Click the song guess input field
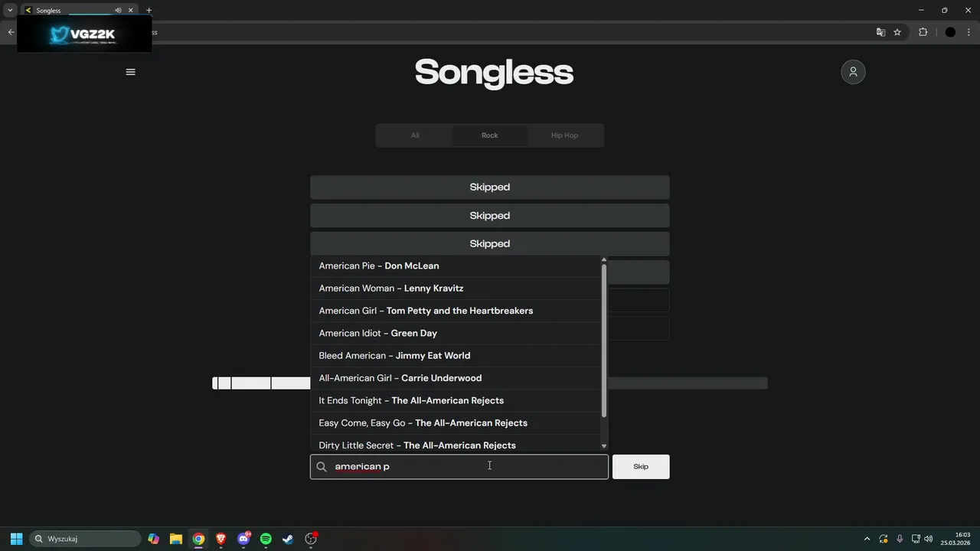 [459, 467]
